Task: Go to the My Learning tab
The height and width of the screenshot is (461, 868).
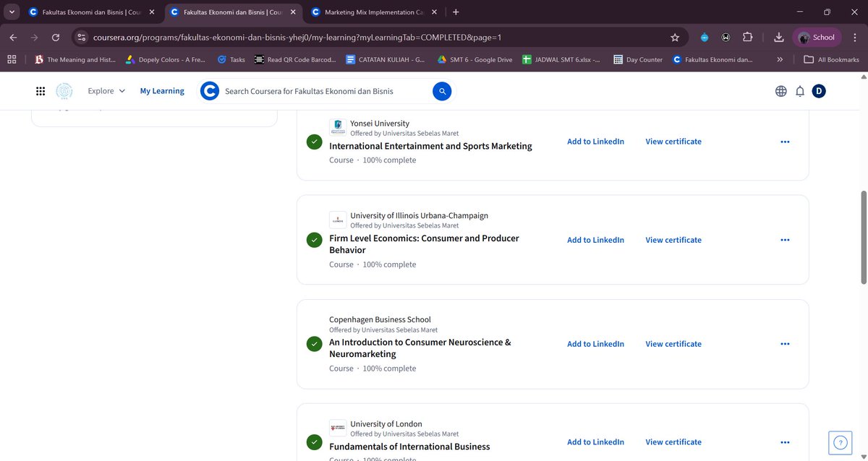Action: [x=162, y=91]
